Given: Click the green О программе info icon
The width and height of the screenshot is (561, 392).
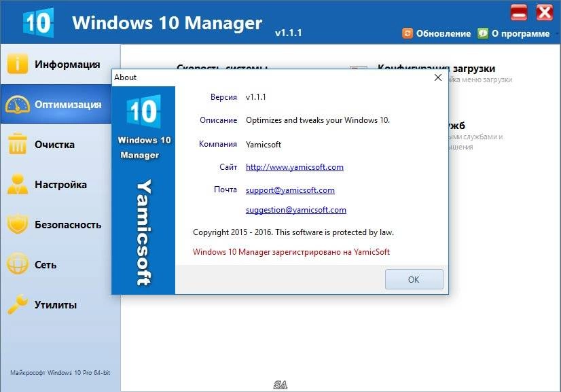Looking at the screenshot, I should [483, 33].
